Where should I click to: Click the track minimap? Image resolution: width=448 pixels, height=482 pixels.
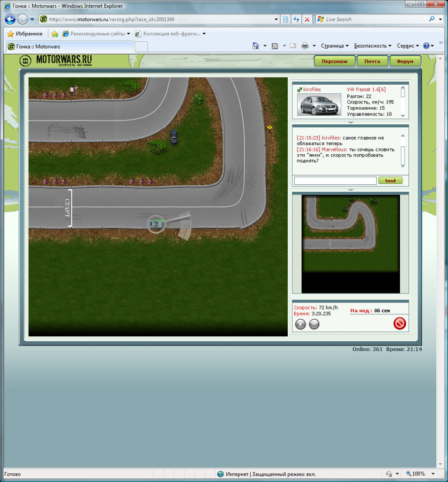350,244
